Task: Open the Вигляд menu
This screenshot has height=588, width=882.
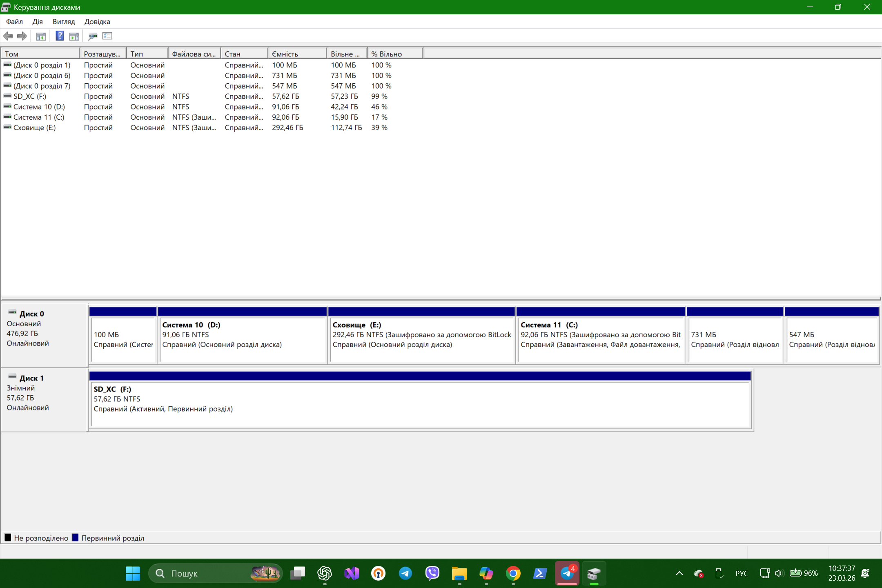Action: pyautogui.click(x=64, y=22)
